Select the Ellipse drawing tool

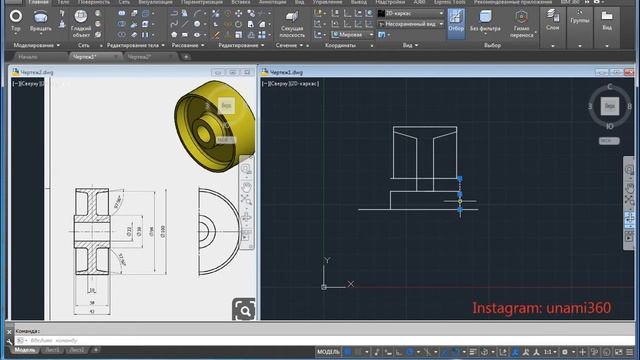click(197, 35)
